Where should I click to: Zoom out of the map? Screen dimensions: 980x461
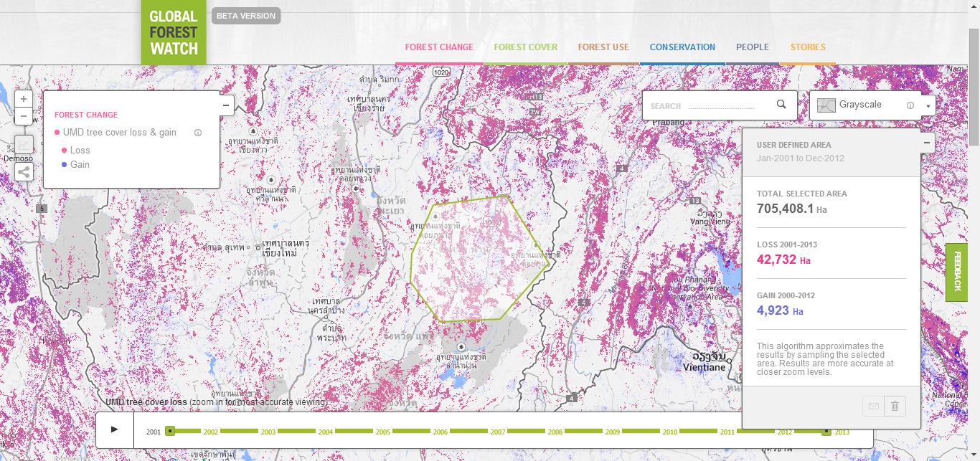pyautogui.click(x=24, y=115)
